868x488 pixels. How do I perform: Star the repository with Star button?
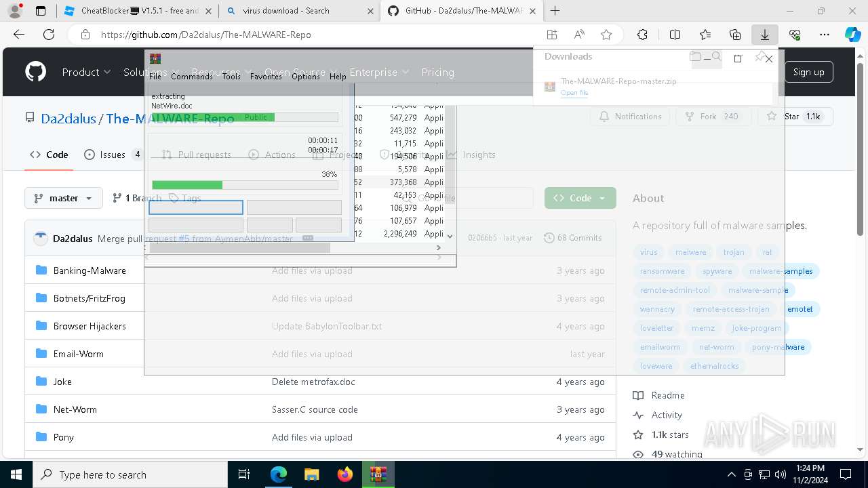point(796,117)
